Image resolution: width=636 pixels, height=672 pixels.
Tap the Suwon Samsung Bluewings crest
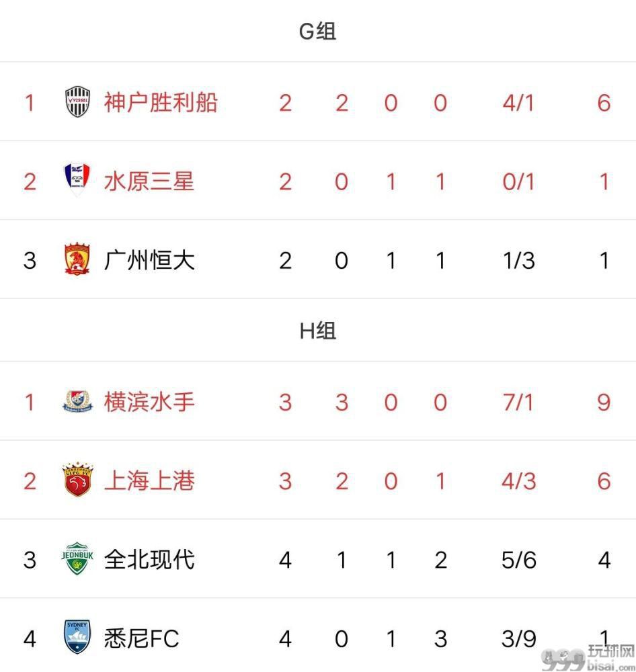(77, 179)
